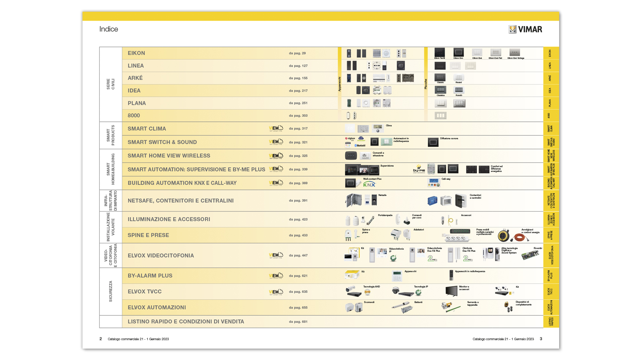Image resolution: width=644 pixels, height=362 pixels.
Task: Click the Eikon Exé Vintage plate image
Action: 515,52
